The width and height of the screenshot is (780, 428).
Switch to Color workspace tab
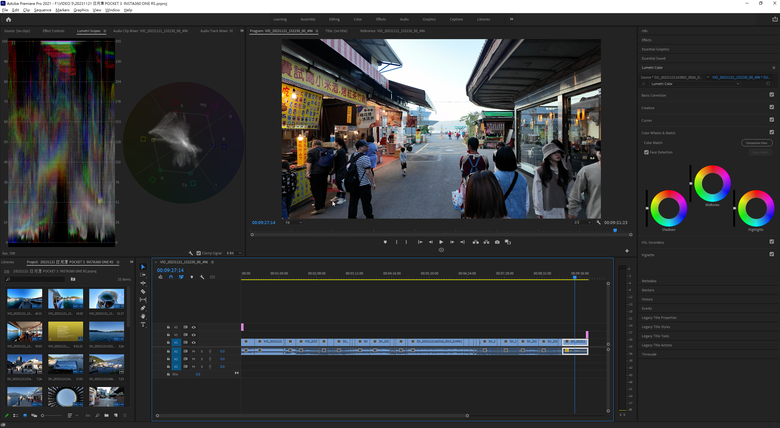pyautogui.click(x=358, y=19)
